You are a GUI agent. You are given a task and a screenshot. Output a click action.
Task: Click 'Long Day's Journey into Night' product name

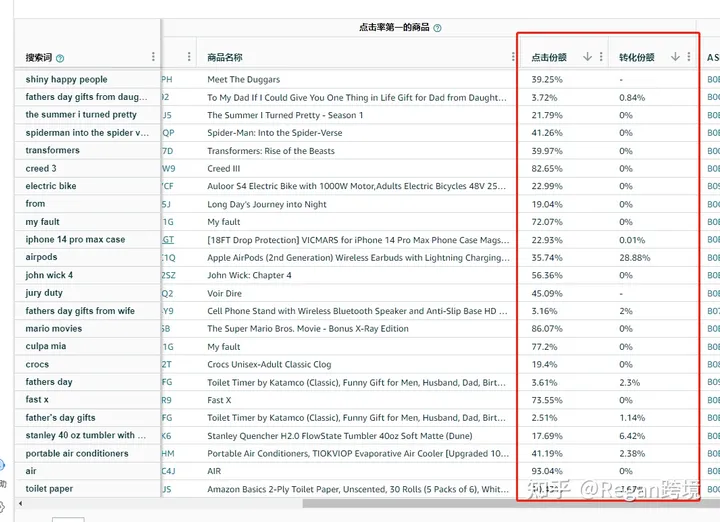(x=267, y=204)
